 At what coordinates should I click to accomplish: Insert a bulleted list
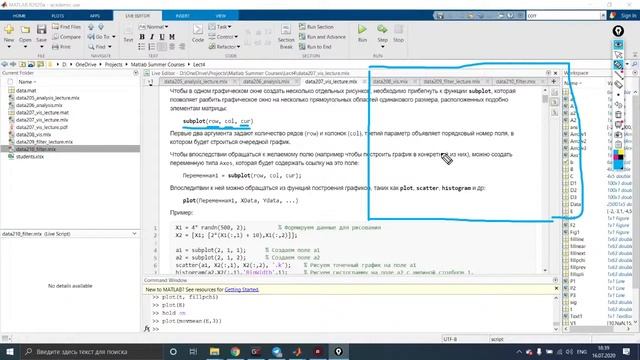coord(142,47)
